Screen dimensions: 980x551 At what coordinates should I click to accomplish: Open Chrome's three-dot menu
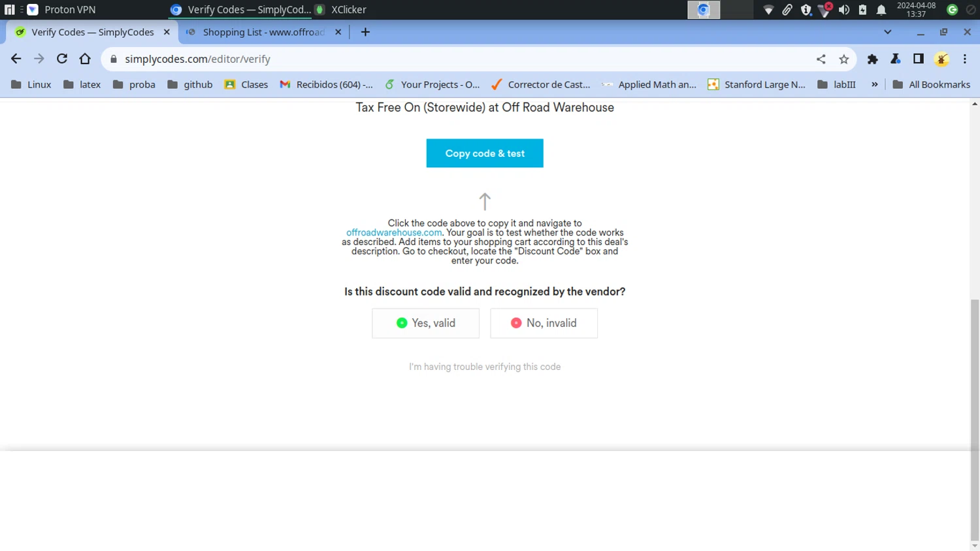tap(965, 59)
